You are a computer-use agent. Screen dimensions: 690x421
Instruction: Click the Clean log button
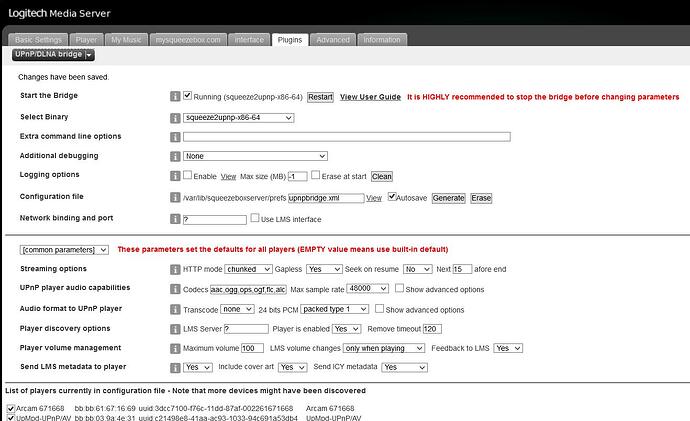coord(382,176)
